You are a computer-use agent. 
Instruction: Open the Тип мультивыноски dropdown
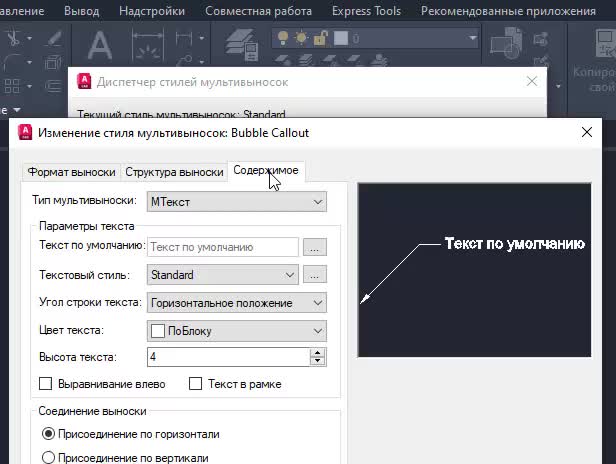point(236,202)
